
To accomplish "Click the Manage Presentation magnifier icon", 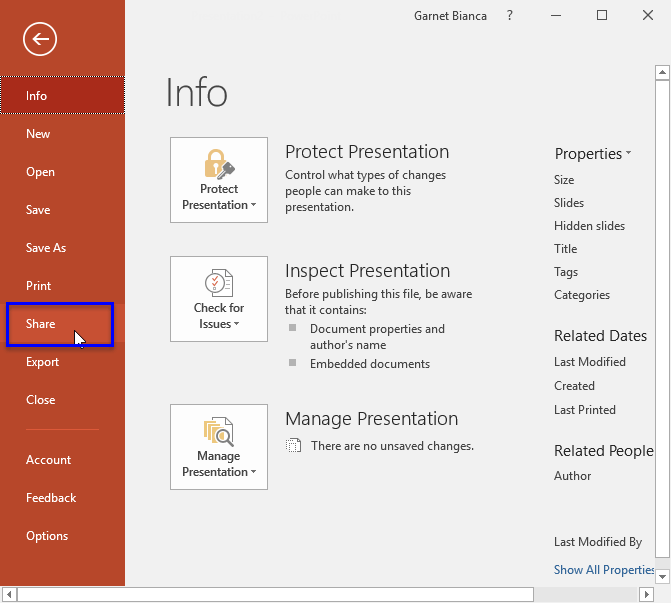I will (x=218, y=431).
